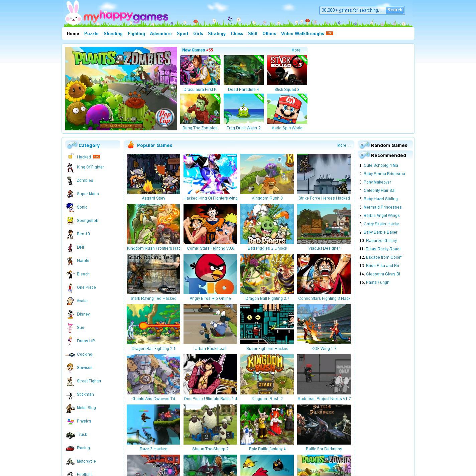Open More link in Popular Games
Image resolution: width=476 pixels, height=476 pixels.
[x=345, y=145]
